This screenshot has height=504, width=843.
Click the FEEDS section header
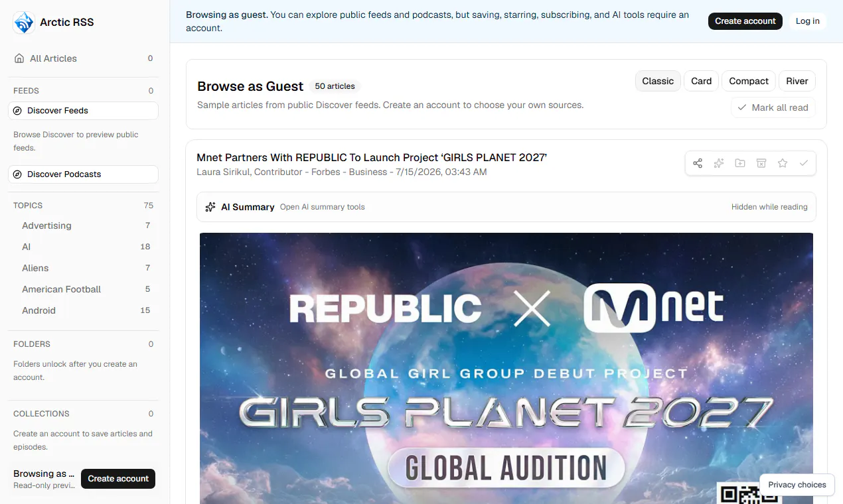click(x=27, y=91)
